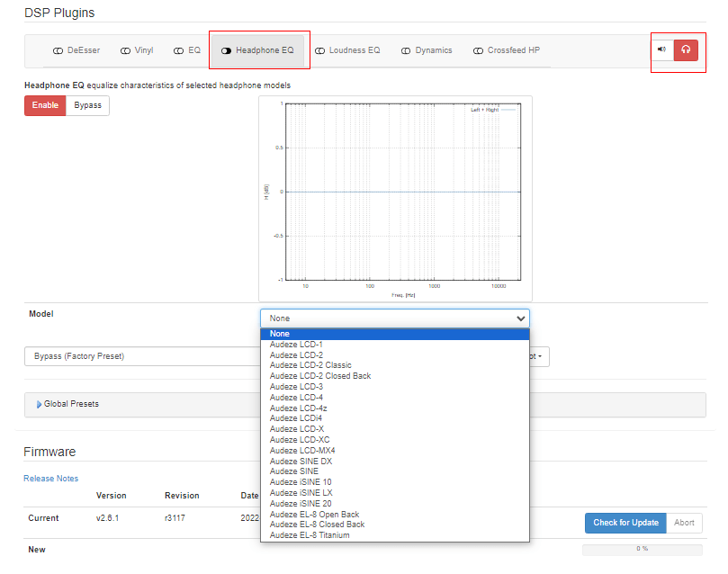Pick Audeze LCD-4z option
The image size is (728, 574).
point(395,408)
